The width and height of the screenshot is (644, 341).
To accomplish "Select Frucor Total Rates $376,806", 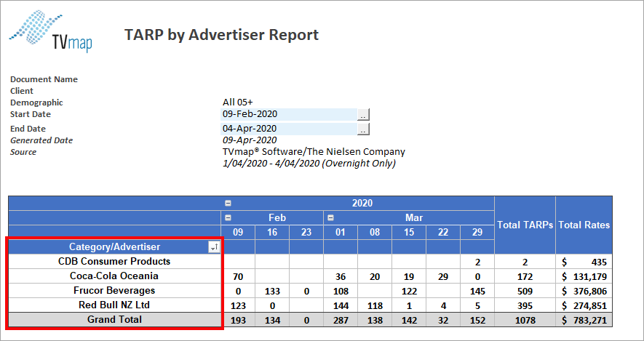I will 584,292.
